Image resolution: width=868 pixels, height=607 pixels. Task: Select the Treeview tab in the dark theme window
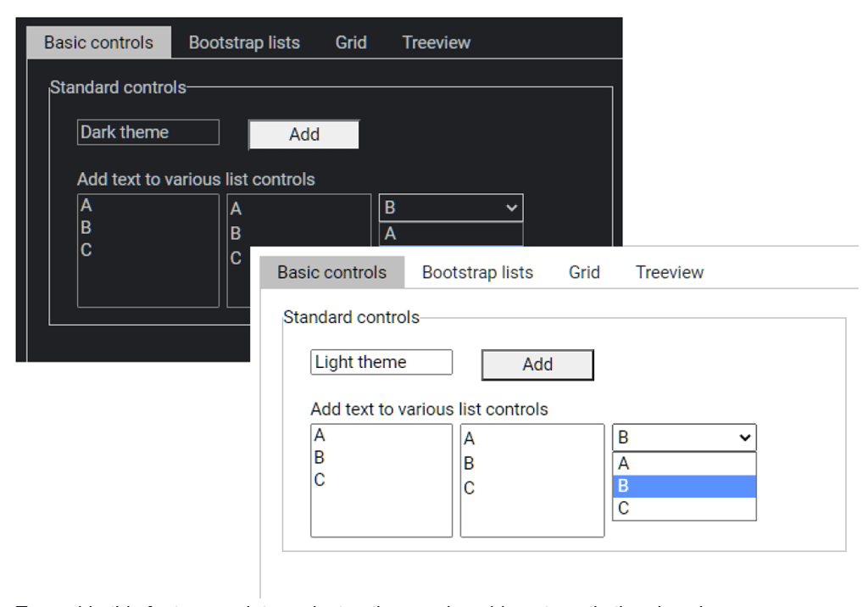click(x=436, y=42)
